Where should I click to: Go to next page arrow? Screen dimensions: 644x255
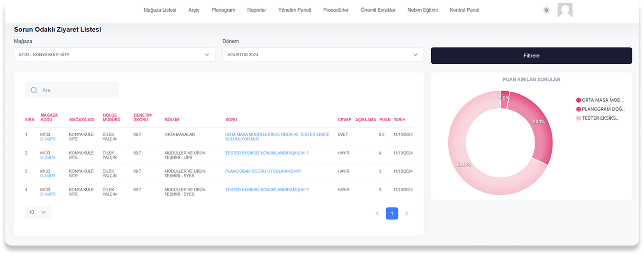click(x=406, y=213)
